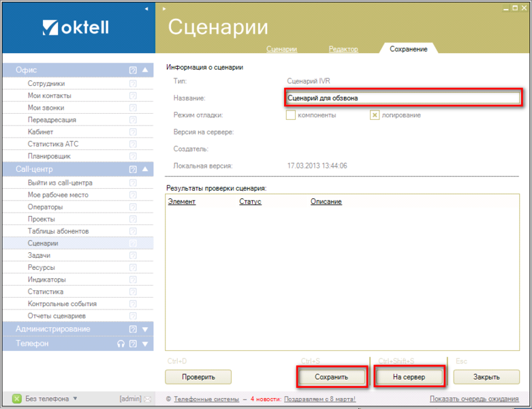
Task: Open Мое рабочее место menu item
Action: click(58, 195)
